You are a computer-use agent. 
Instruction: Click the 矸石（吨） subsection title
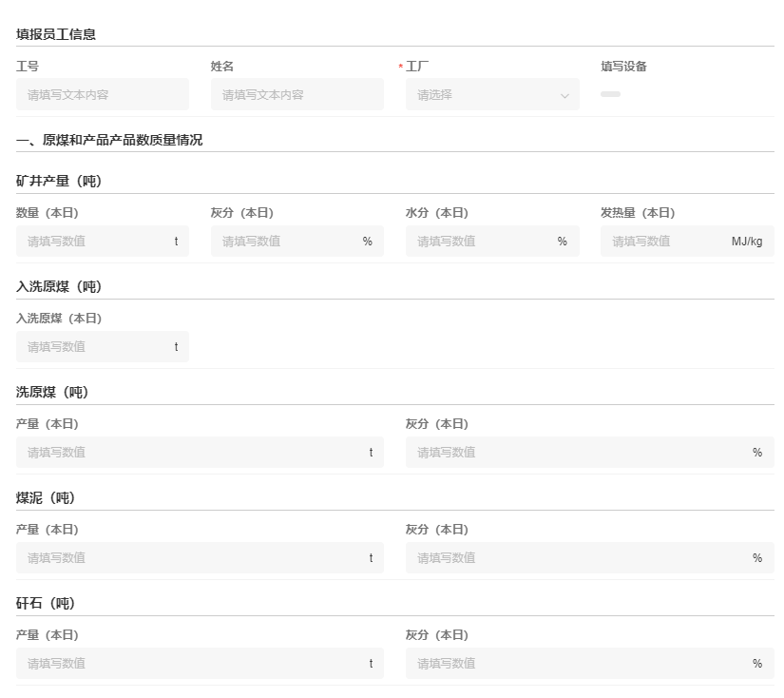click(x=46, y=603)
